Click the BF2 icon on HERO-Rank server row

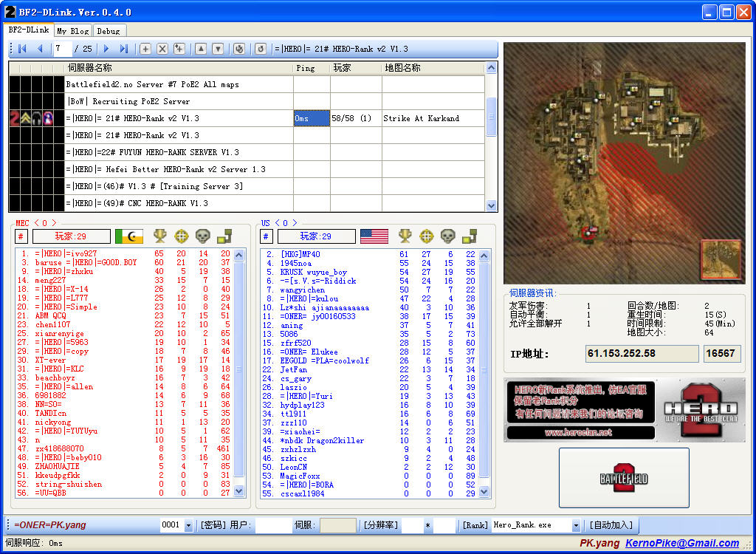[15, 118]
